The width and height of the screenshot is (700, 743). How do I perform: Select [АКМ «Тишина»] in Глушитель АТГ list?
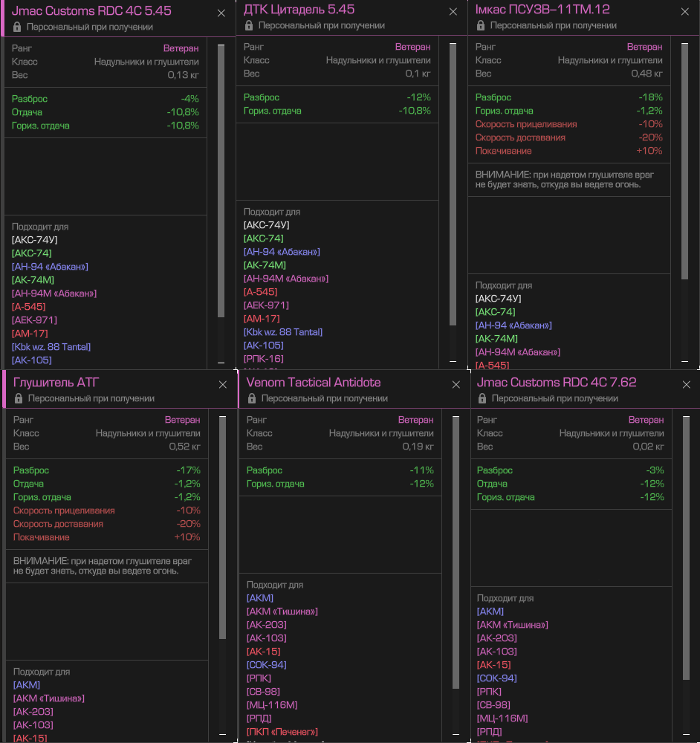point(49,698)
